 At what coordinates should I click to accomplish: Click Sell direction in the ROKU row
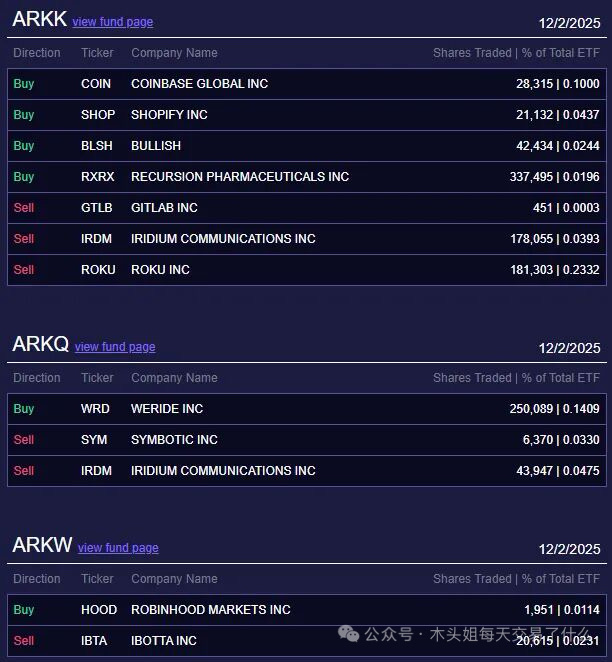[x=24, y=270]
